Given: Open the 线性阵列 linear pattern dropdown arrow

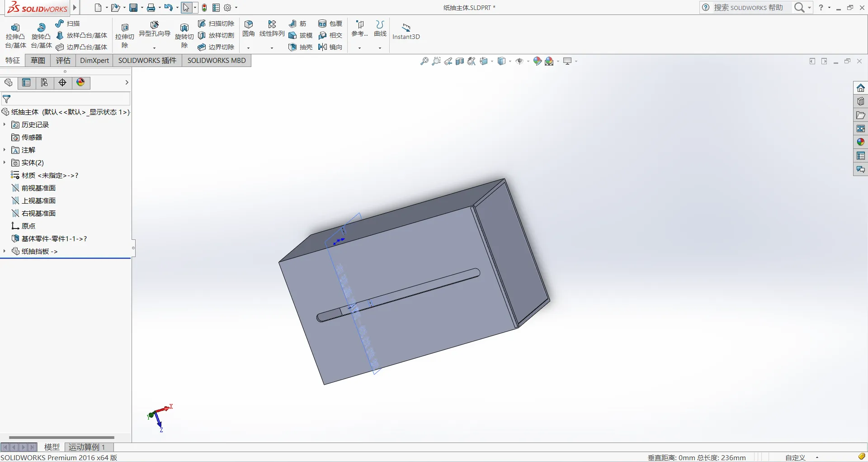Looking at the screenshot, I should [x=272, y=48].
